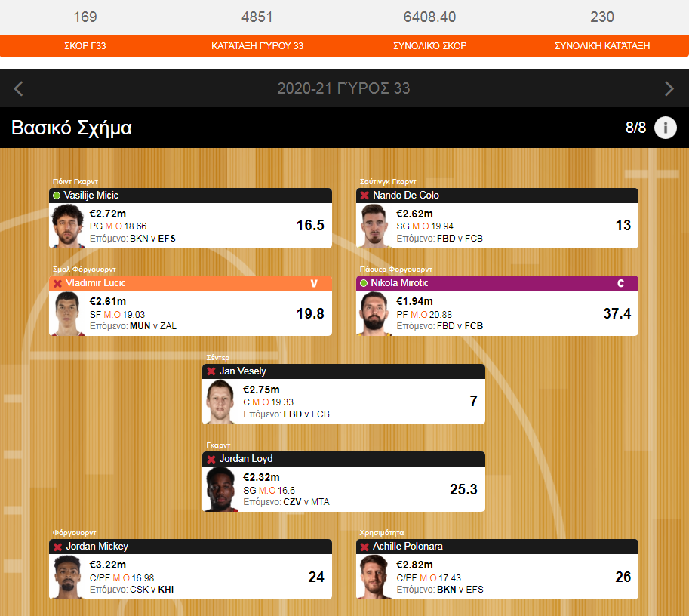Click Achille Polonara's score 26
The height and width of the screenshot is (616, 689).
click(623, 577)
